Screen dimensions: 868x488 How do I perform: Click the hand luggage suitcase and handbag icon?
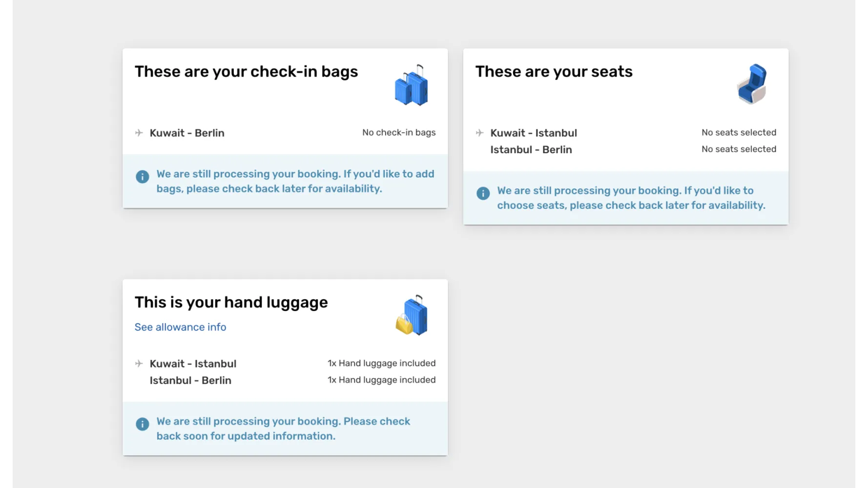(x=412, y=316)
